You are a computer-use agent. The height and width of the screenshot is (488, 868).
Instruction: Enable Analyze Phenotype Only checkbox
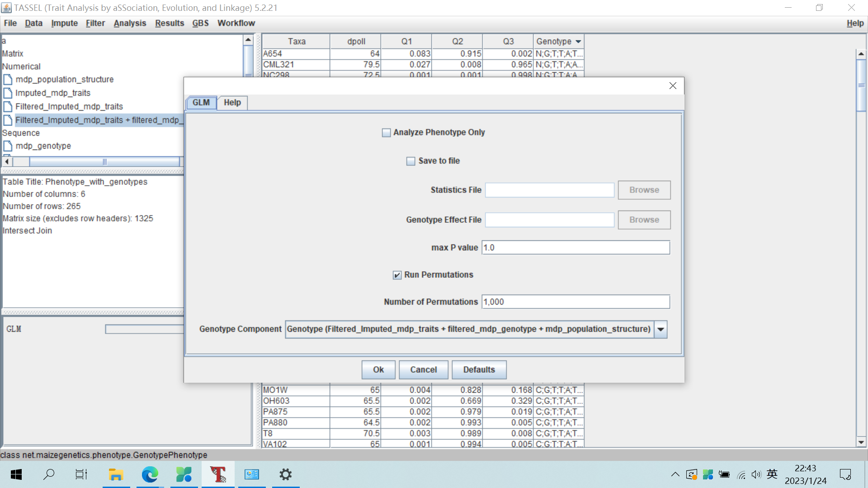(x=386, y=133)
